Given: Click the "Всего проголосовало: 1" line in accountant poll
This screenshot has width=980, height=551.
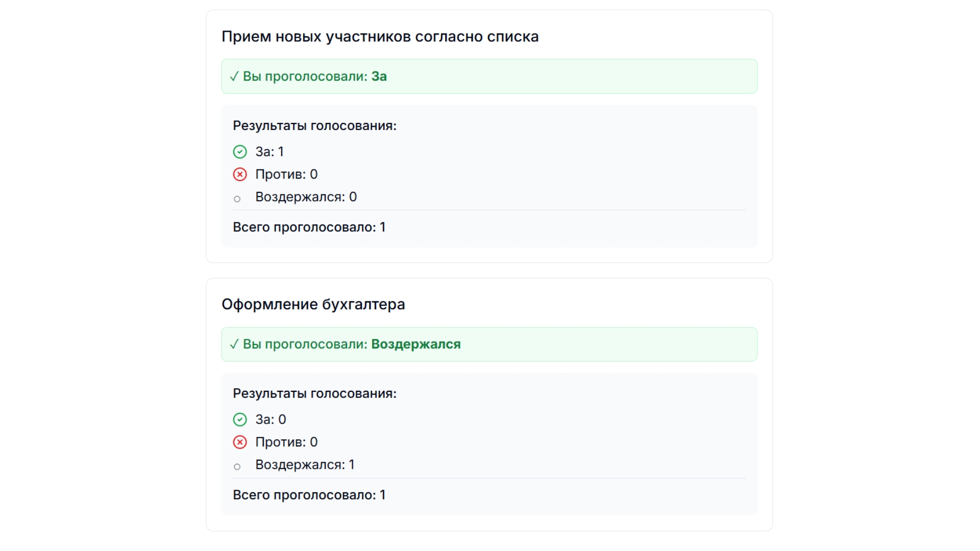Looking at the screenshot, I should point(309,494).
